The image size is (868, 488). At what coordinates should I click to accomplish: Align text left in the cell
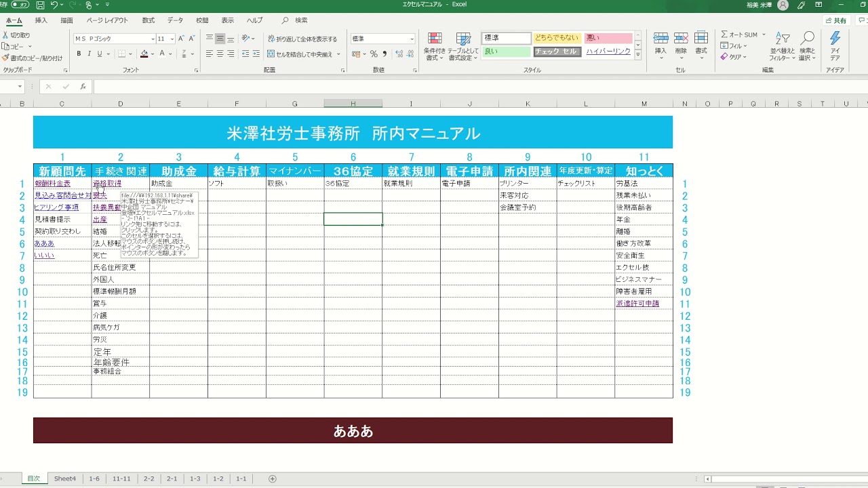210,54
